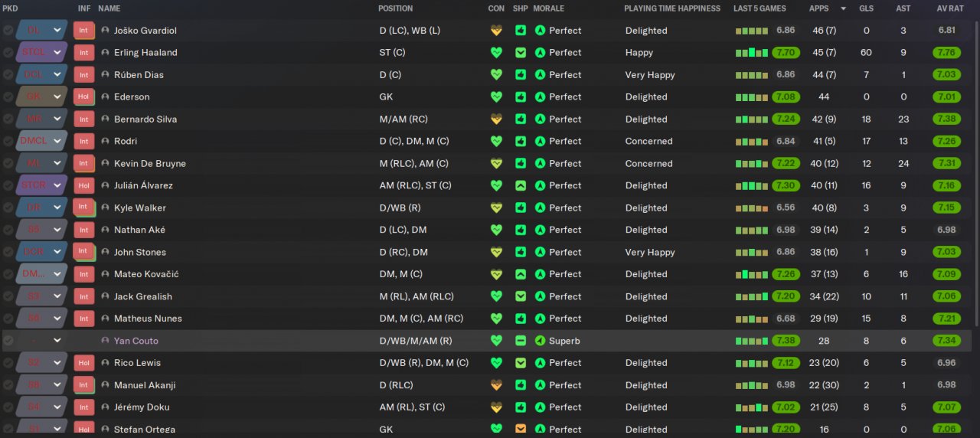Viewport: 980px width, 438px height.
Task: Open Ederson's GK picked-position dropdown
Action: coord(57,97)
